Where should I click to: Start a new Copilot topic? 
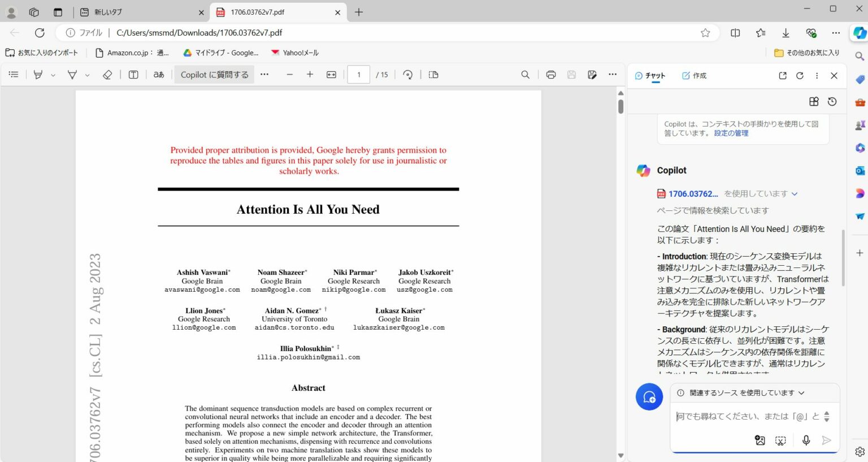[x=649, y=397]
